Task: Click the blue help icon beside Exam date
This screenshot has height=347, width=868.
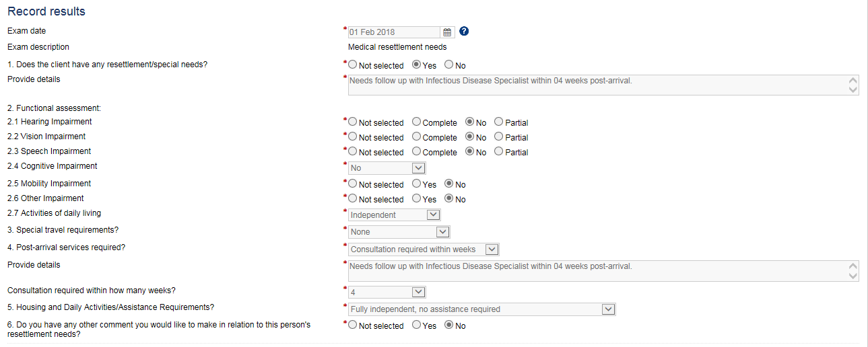Action: click(x=464, y=32)
